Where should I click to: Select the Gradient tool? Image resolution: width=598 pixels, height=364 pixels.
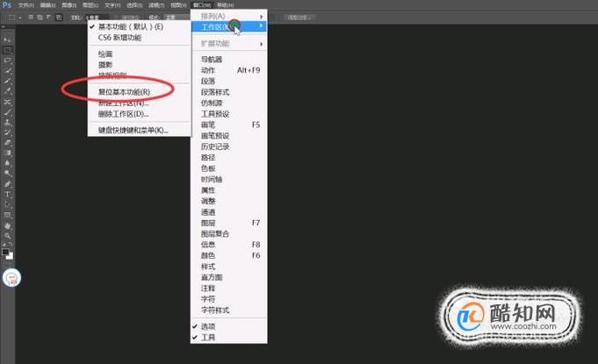click(x=7, y=153)
